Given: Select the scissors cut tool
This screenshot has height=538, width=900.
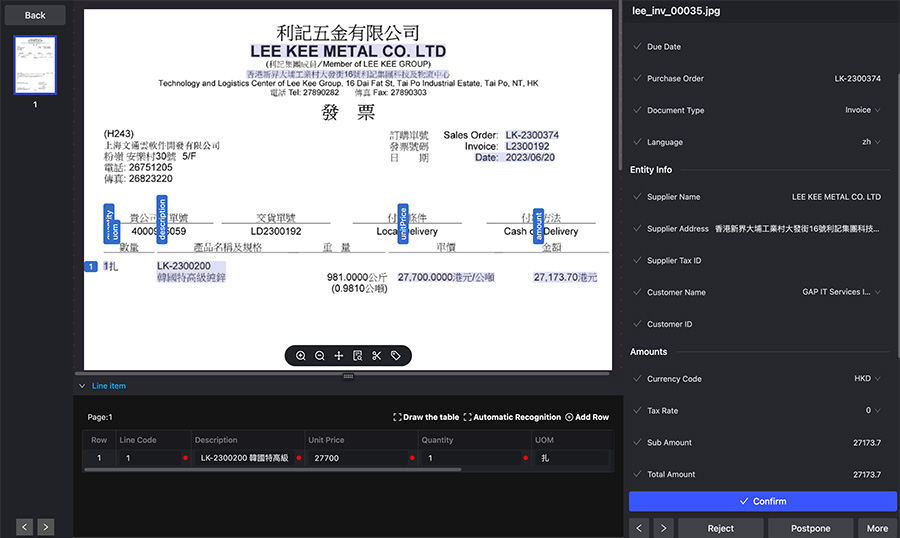Looking at the screenshot, I should click(x=377, y=356).
